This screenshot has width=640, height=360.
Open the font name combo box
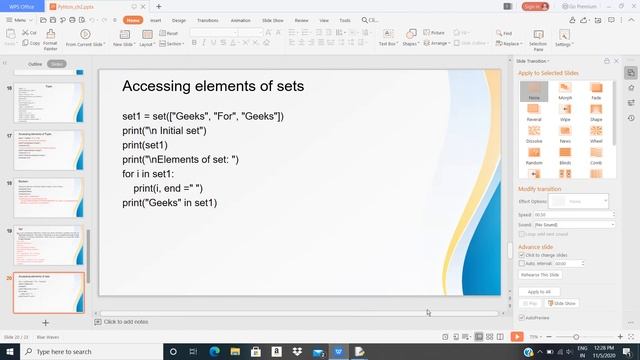[214, 32]
